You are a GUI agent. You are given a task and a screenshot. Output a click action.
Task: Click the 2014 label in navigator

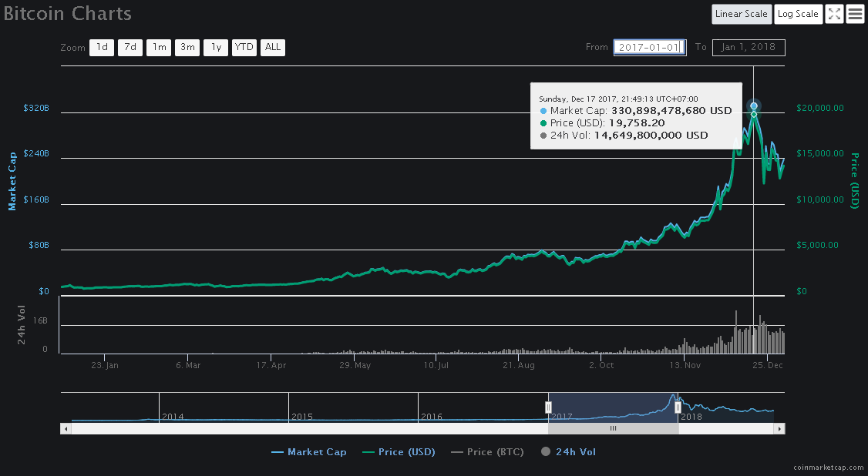click(173, 417)
